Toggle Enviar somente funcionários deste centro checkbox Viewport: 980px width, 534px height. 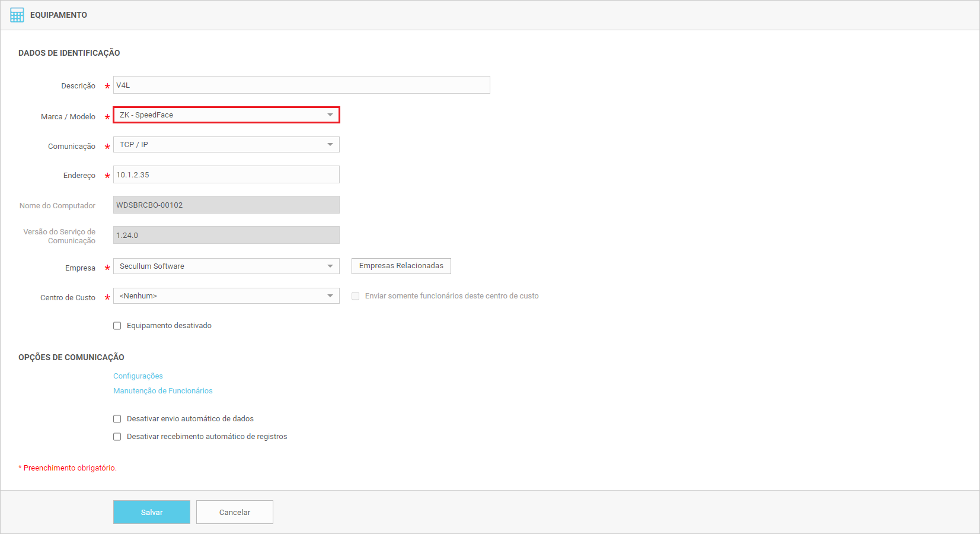coord(356,296)
